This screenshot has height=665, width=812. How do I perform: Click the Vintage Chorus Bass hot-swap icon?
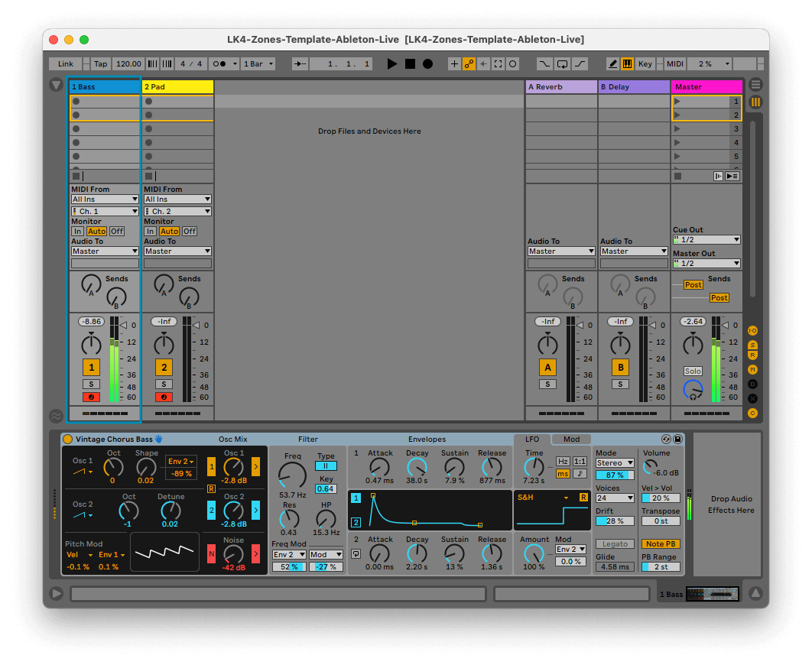click(666, 439)
